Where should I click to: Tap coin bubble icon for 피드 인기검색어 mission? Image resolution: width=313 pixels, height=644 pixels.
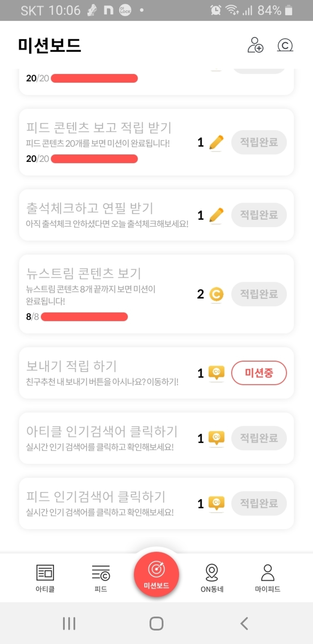(216, 503)
